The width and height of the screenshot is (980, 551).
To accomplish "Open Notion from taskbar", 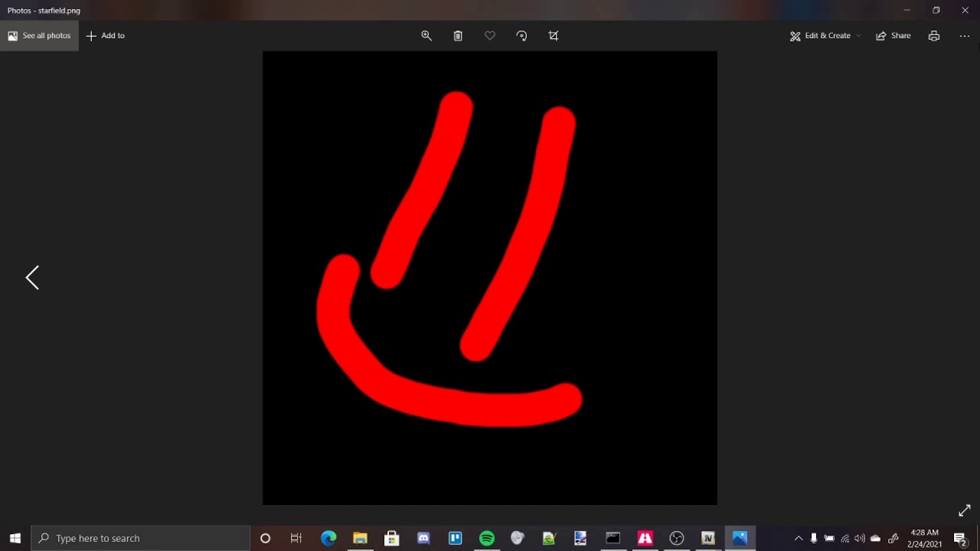I will [708, 538].
